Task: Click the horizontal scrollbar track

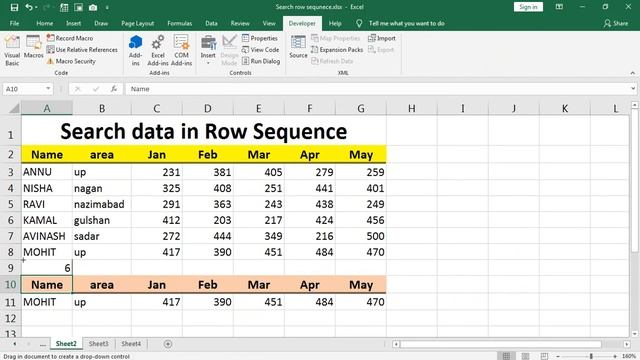Action: point(511,344)
